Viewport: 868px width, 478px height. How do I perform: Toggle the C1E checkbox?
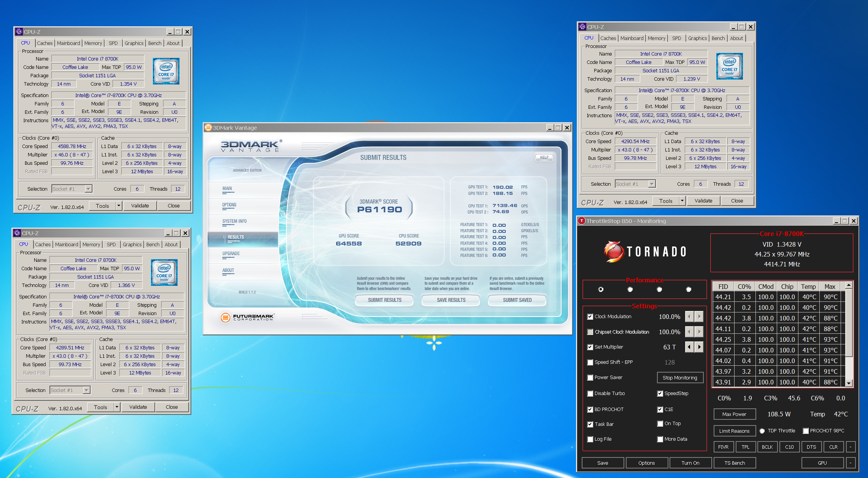tap(660, 409)
